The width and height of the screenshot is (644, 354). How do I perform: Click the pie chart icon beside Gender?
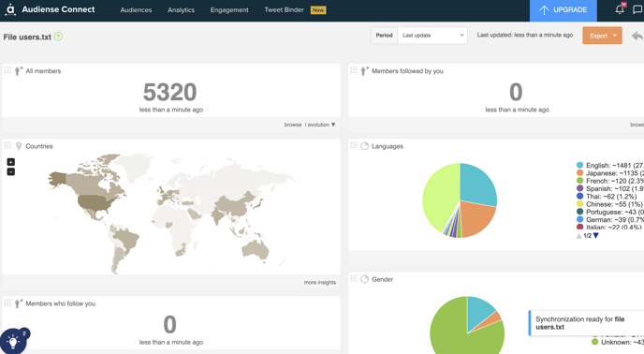pyautogui.click(x=364, y=279)
